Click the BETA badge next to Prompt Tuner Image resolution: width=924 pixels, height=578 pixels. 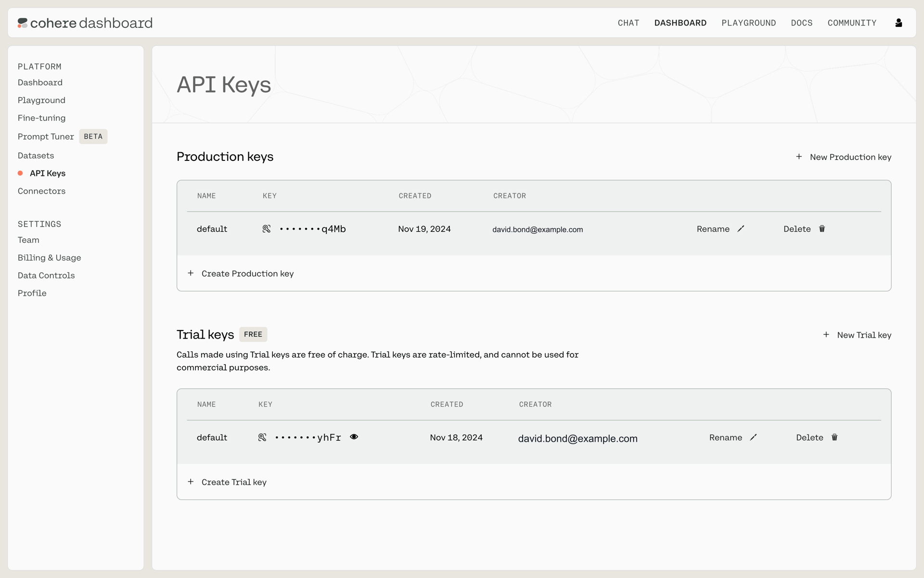(93, 136)
